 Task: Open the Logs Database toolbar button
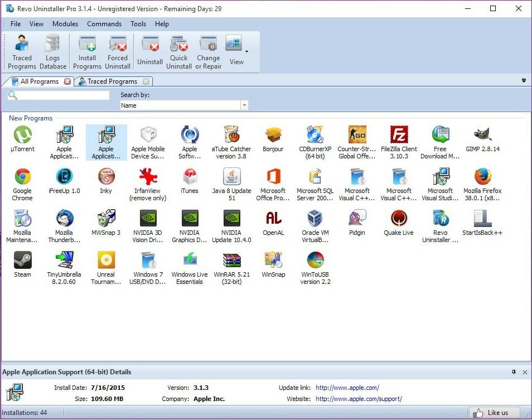click(53, 52)
